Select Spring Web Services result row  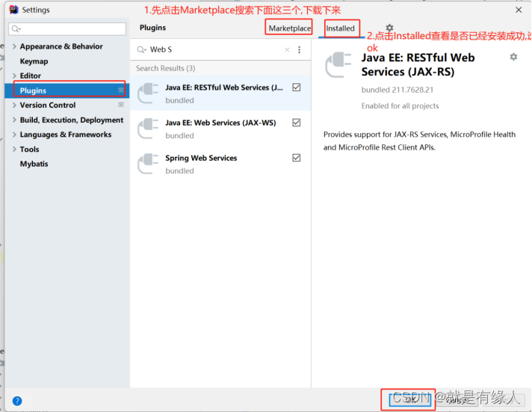click(220, 163)
